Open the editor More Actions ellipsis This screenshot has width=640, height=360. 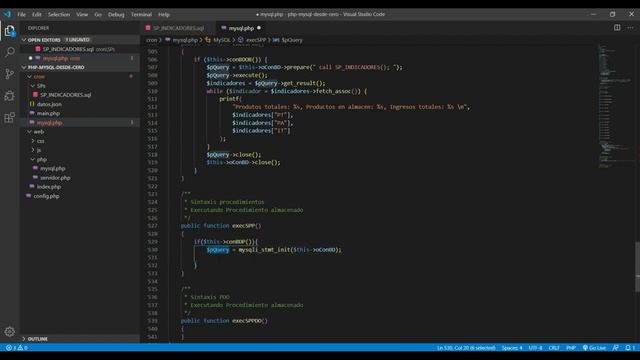[x=631, y=28]
